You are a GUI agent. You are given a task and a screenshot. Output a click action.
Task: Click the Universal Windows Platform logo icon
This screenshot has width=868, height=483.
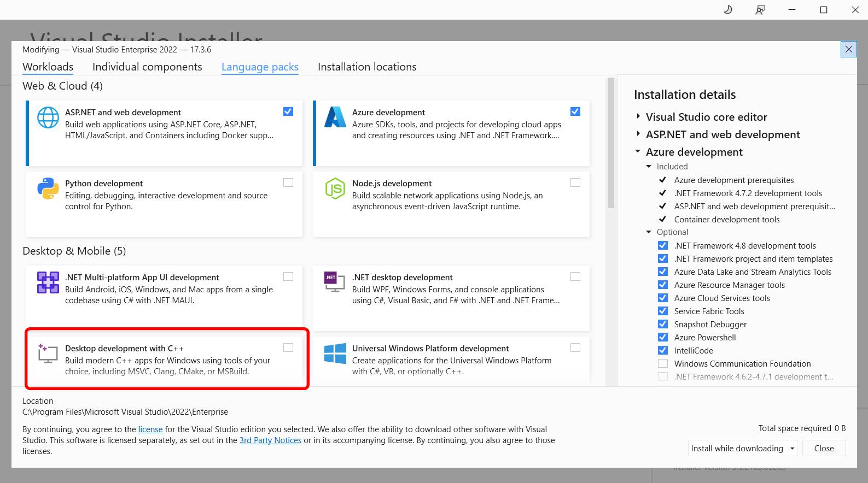coord(335,354)
